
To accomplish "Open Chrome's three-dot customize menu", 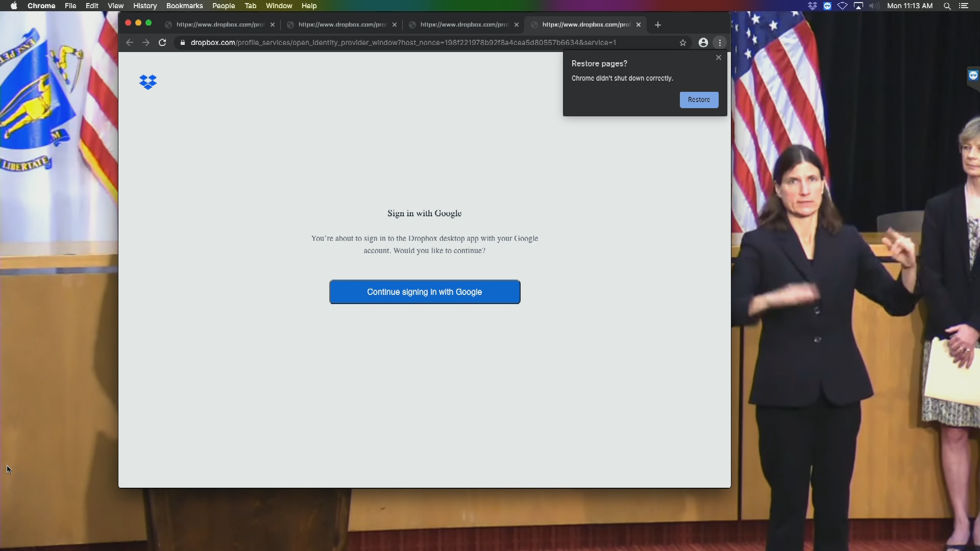I will 720,42.
